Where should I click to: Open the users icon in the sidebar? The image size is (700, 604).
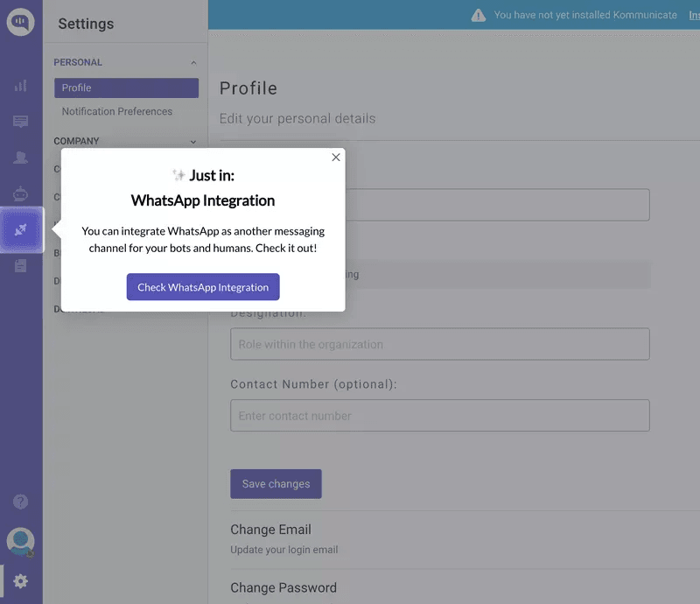tap(20, 158)
